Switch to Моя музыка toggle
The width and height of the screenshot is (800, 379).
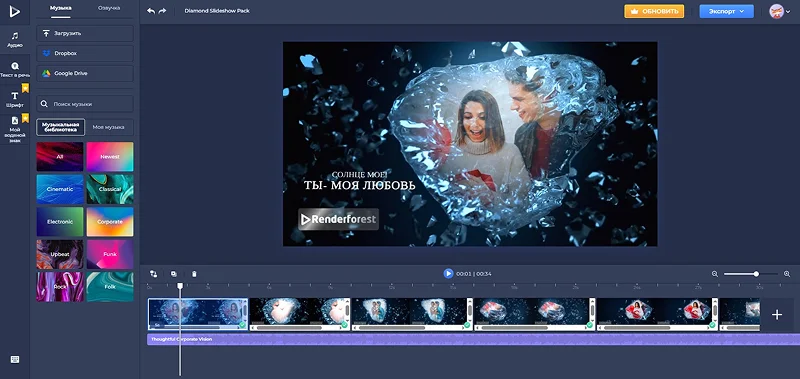(108, 127)
